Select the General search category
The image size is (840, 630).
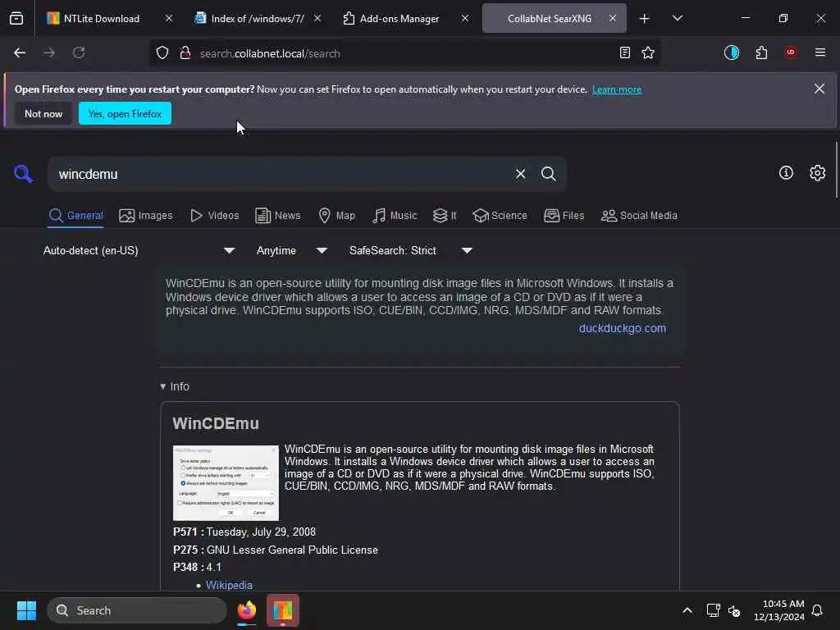(x=75, y=216)
